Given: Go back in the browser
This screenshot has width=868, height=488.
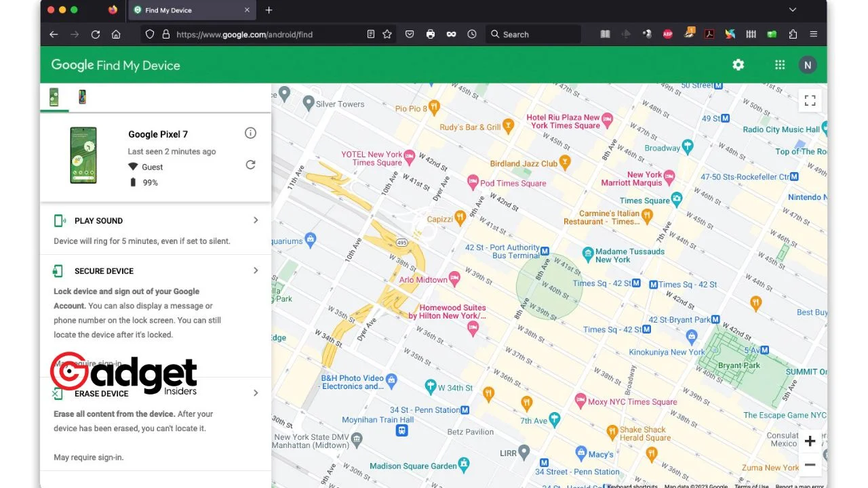Looking at the screenshot, I should pos(54,34).
